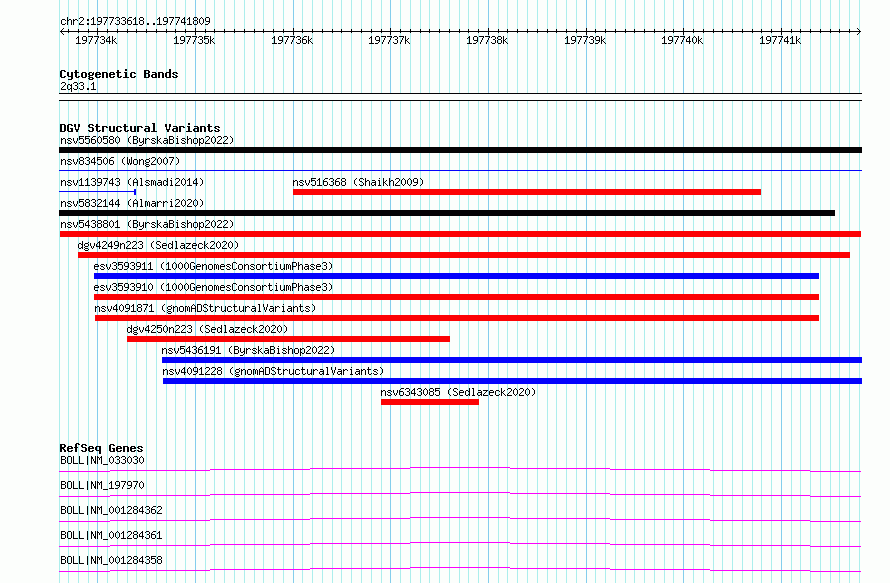Click the nsv1139743 (Alsmadi2014) label
Viewport: 890px width, 583px height.
[x=132, y=182]
